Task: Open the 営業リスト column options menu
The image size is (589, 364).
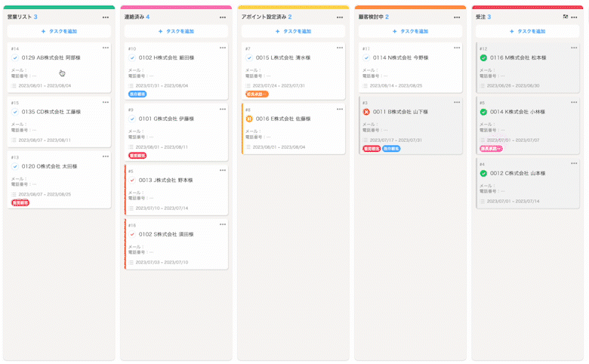Action: (106, 17)
